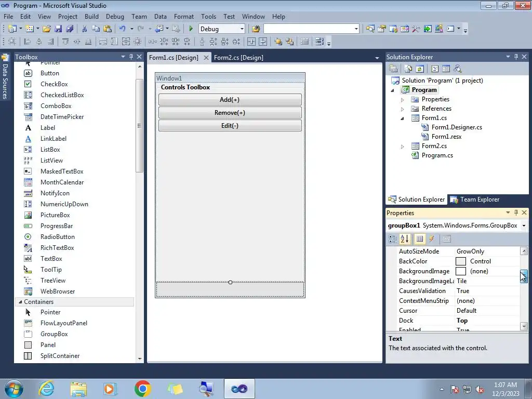Switch to the Team Explorer tab

pyautogui.click(x=475, y=199)
